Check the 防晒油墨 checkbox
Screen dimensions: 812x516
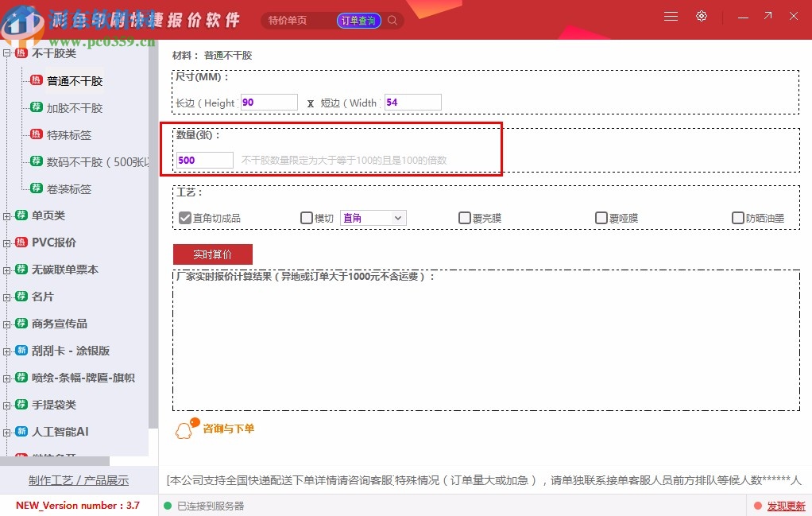point(737,217)
